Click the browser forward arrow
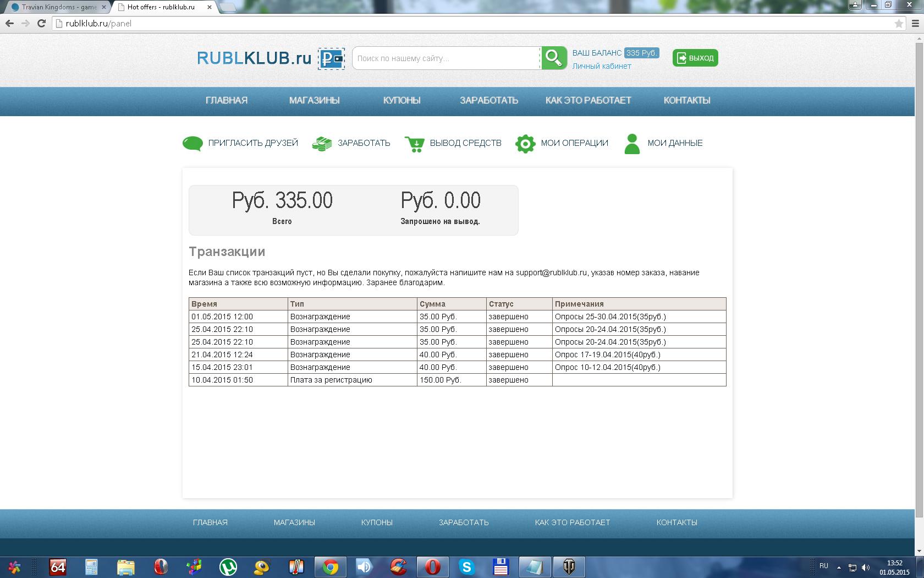Viewport: 924px width, 578px height. pos(25,23)
